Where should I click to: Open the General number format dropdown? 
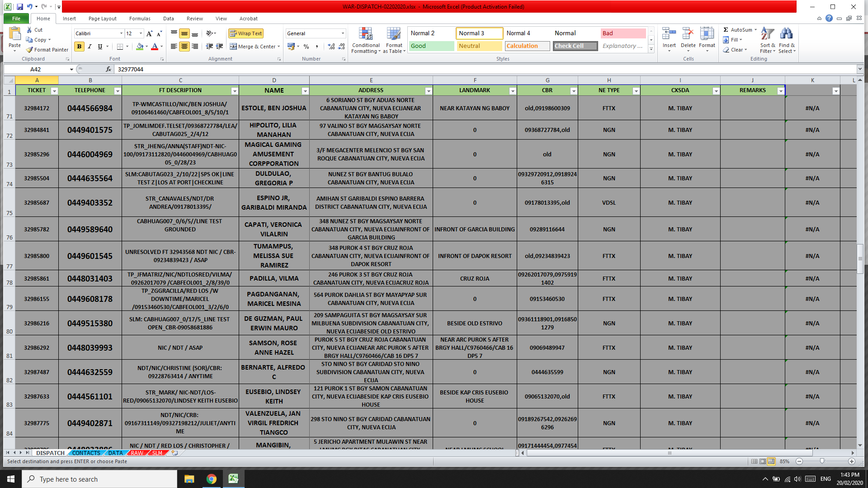point(343,33)
